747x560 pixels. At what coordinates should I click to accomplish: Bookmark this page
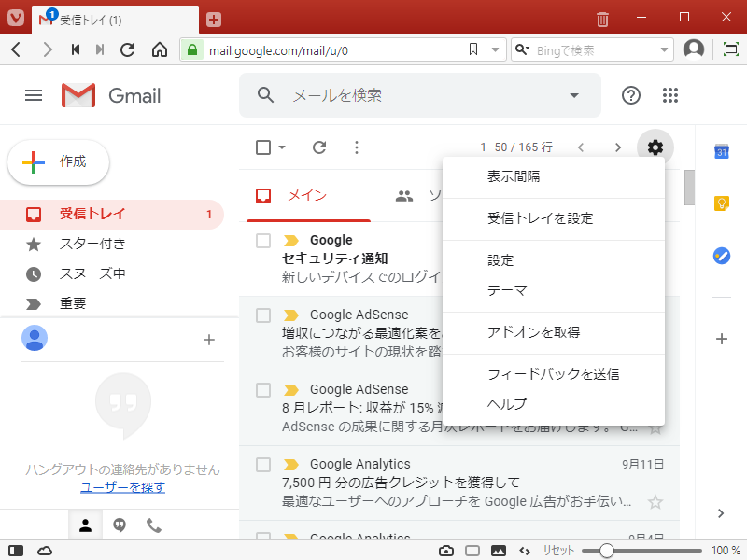tap(473, 49)
